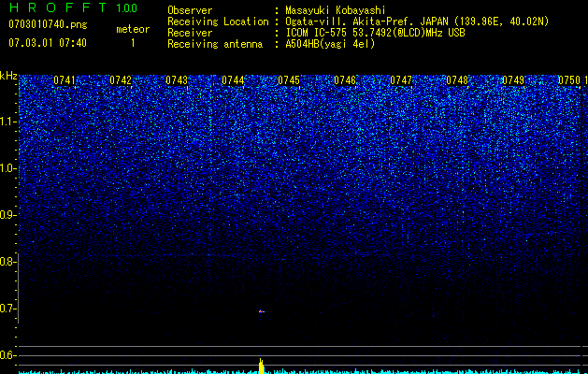This screenshot has width=588, height=374.
Task: Click the 1.1 kHz axis label
Action: tap(7, 122)
